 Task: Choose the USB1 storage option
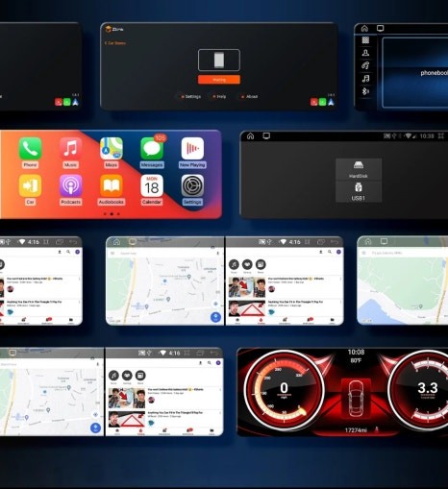[x=359, y=192]
